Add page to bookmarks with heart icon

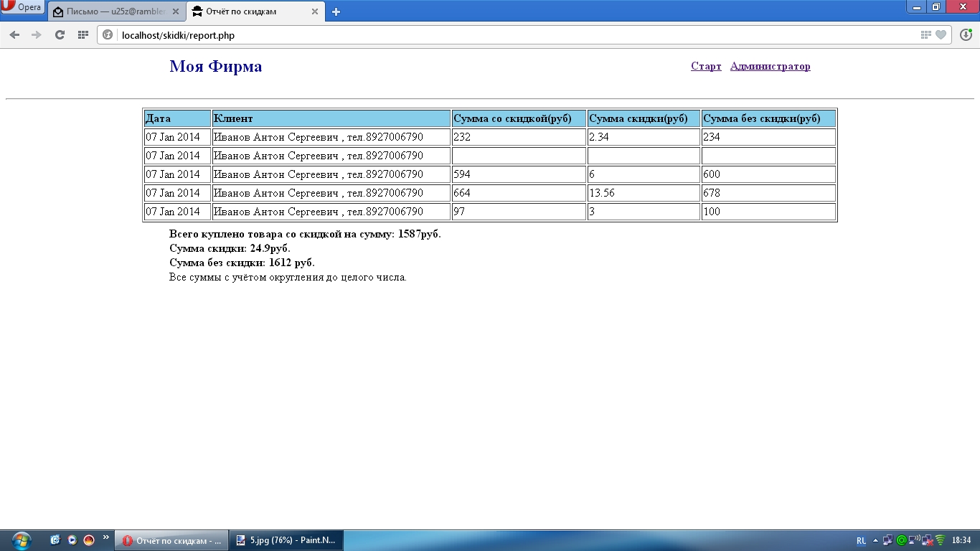pyautogui.click(x=941, y=35)
